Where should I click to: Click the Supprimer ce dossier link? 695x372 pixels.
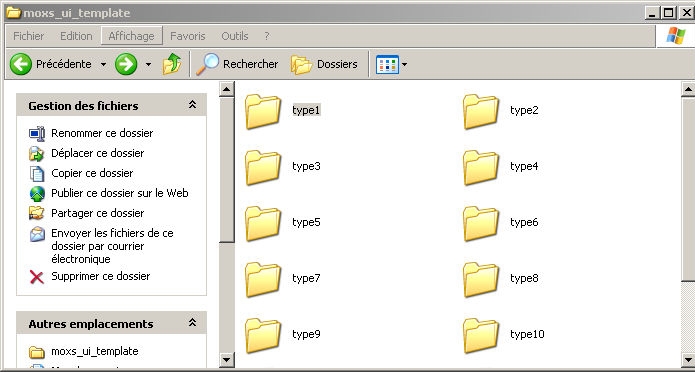(x=101, y=276)
